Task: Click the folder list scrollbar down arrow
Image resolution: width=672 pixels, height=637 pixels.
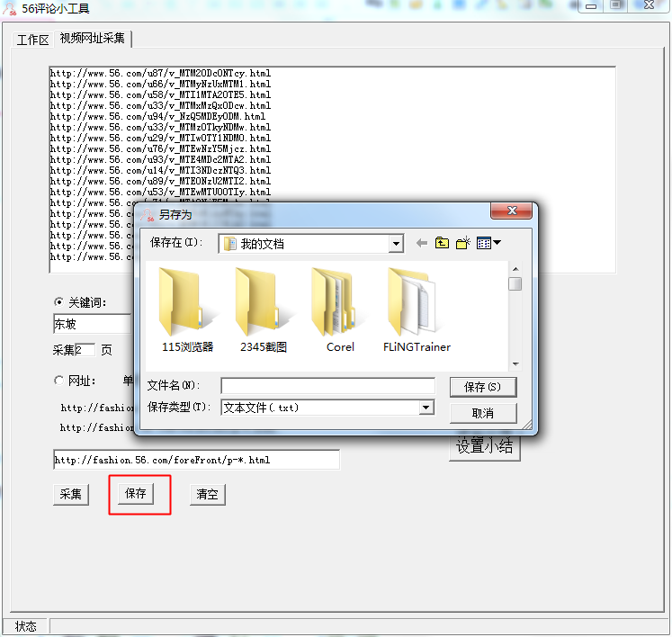Action: pos(515,364)
